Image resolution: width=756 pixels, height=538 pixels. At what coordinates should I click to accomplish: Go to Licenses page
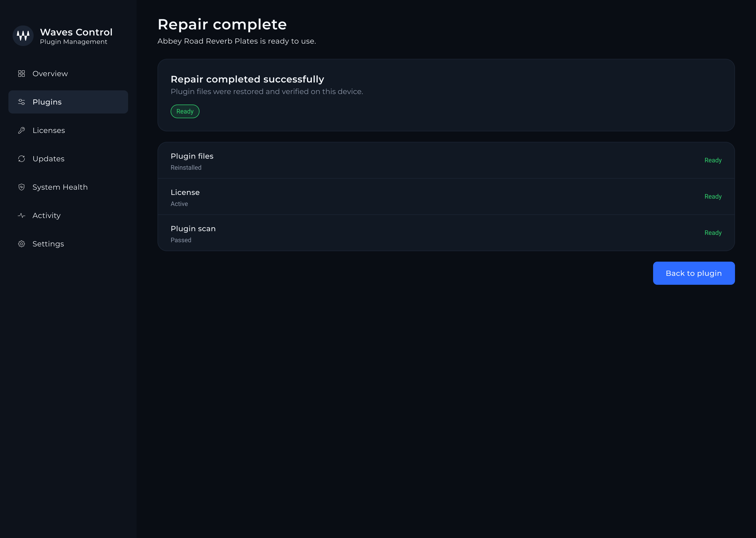click(68, 131)
